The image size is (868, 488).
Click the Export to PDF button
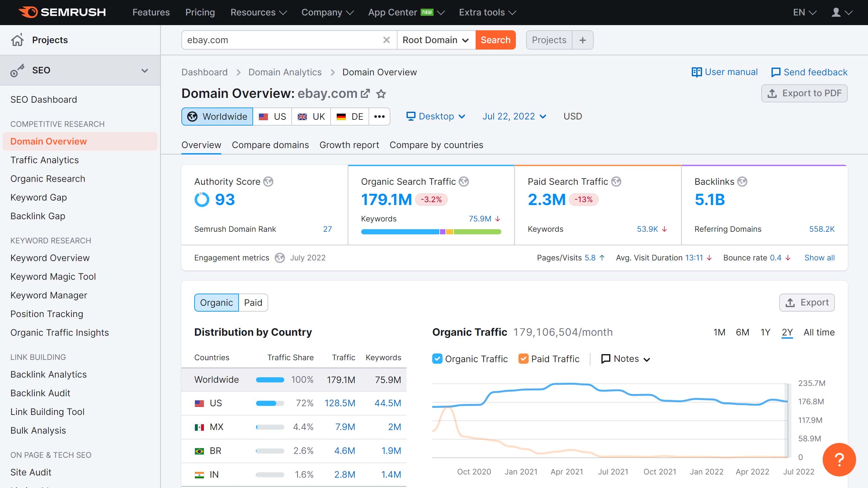tap(804, 93)
